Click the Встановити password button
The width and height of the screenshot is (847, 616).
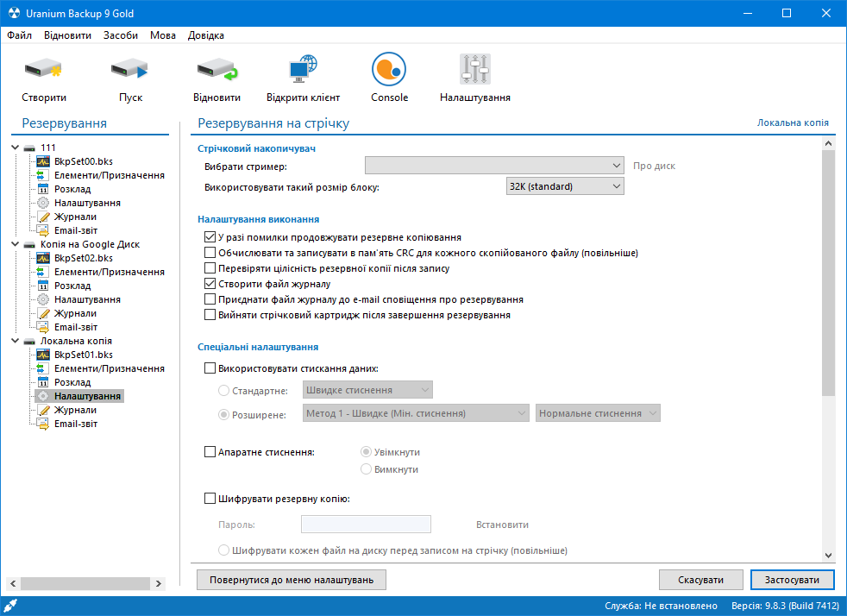[502, 525]
